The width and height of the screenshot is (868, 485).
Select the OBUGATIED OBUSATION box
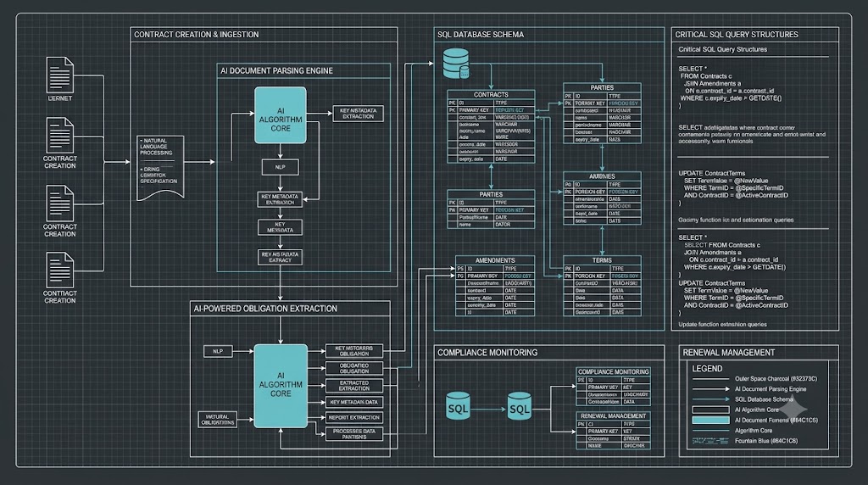(x=354, y=368)
